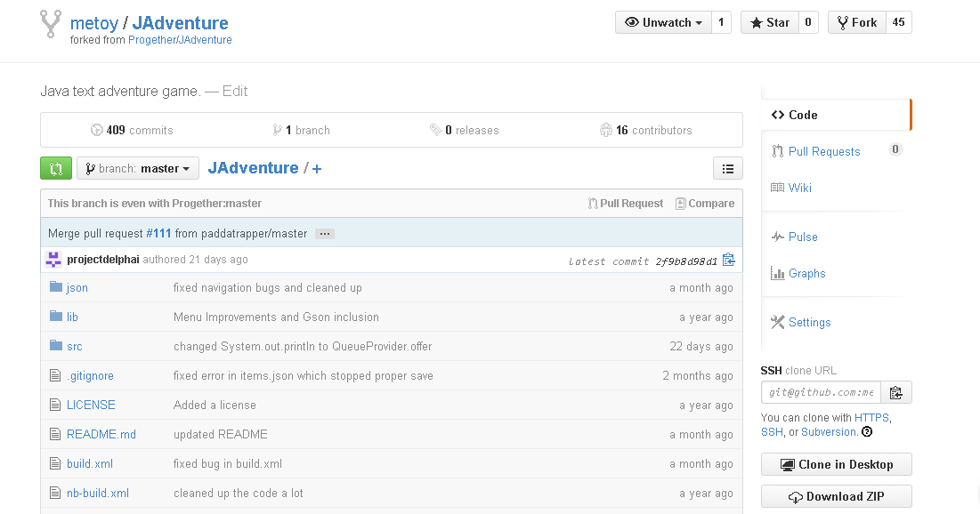Click the README.md file icon
The image size is (980, 514).
55,434
